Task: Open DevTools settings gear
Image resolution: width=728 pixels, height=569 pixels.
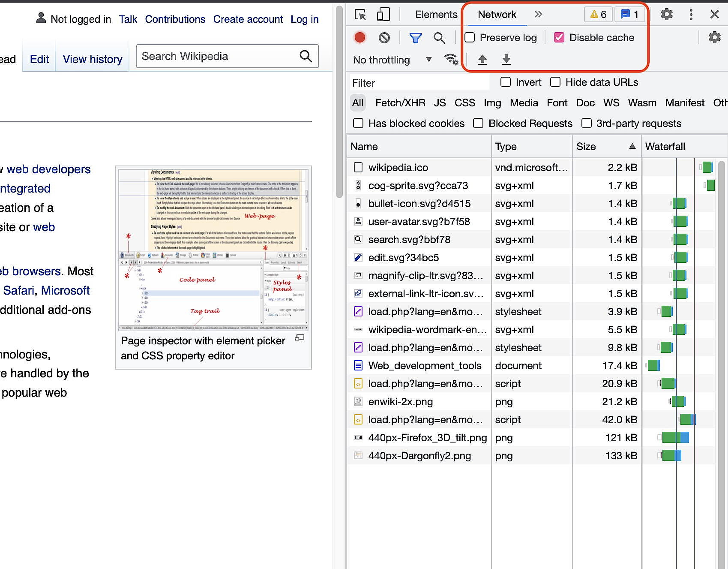Action: tap(667, 14)
